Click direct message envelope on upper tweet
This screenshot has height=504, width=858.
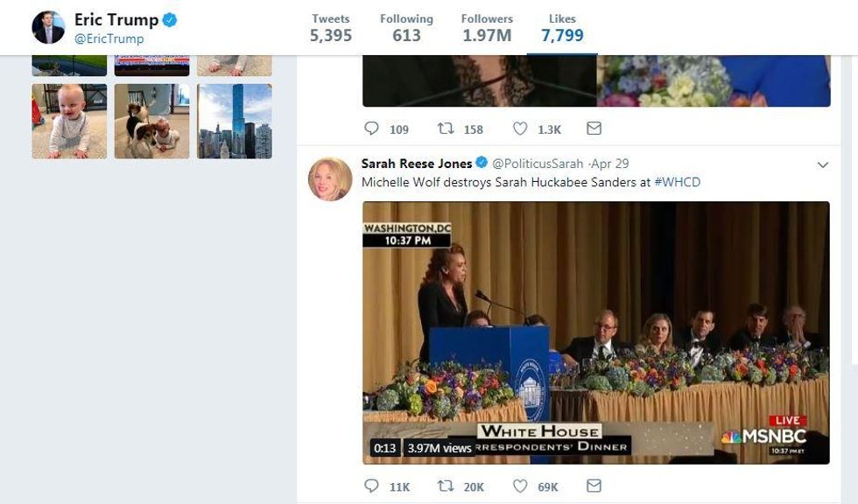(x=594, y=129)
